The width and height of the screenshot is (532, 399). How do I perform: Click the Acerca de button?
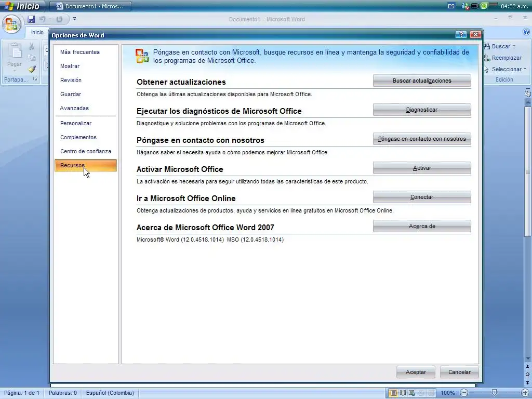point(422,227)
